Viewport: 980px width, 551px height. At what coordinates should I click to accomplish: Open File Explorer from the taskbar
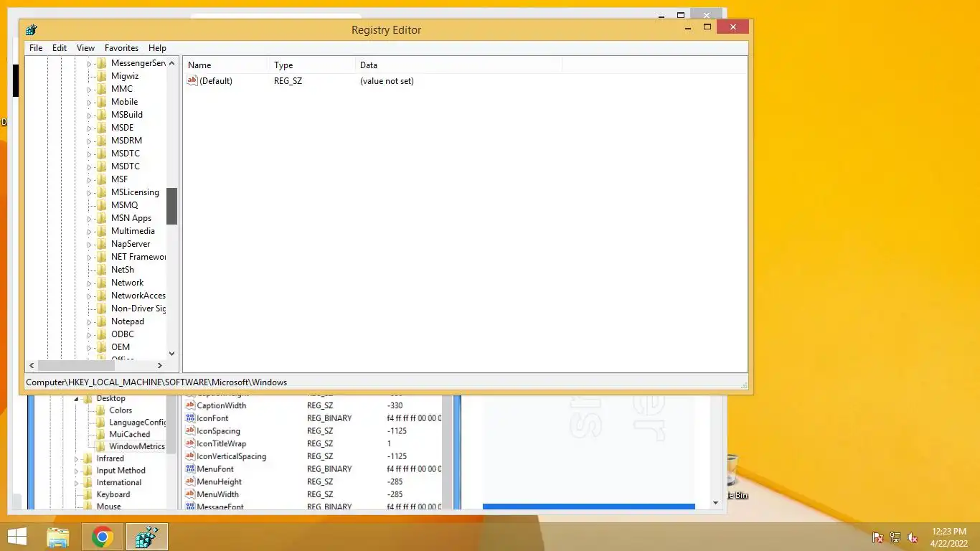click(58, 537)
